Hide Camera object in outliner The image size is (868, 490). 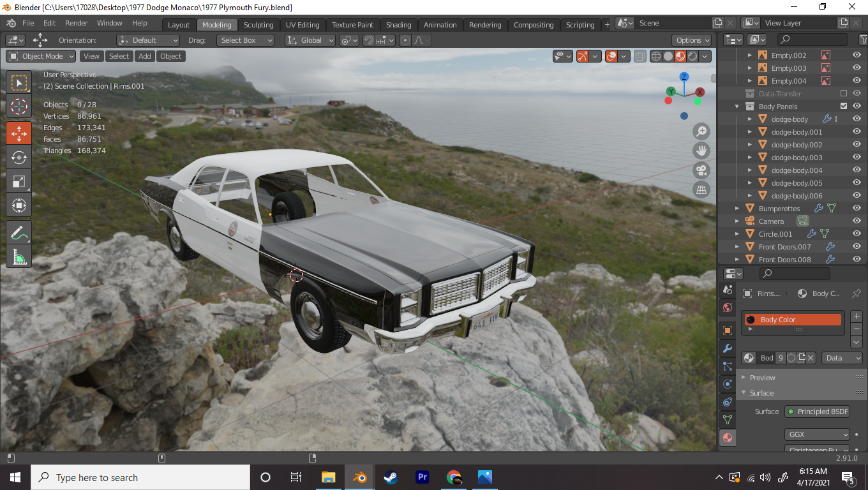point(857,221)
